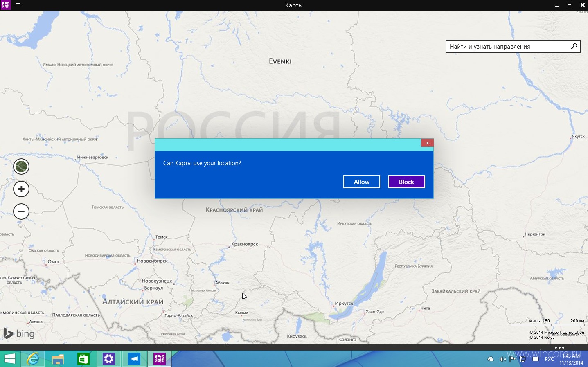Screen dimensions: 588x367
Task: Open the blue megaphone app on taskbar
Action: (x=134, y=359)
